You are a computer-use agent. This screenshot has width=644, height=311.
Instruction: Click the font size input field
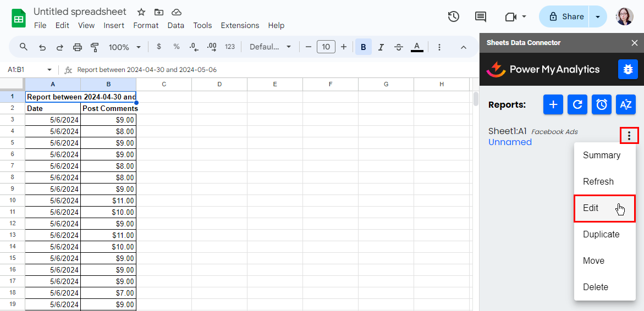(x=326, y=47)
